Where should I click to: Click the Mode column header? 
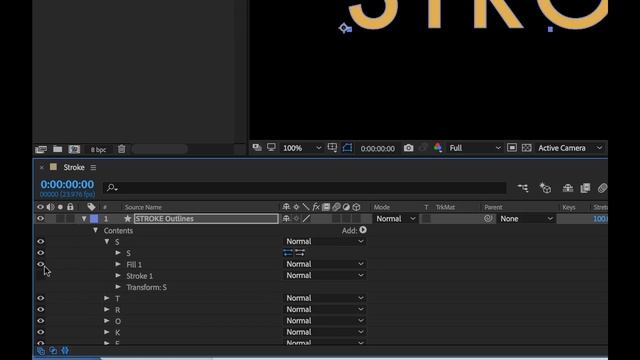[x=382, y=207]
